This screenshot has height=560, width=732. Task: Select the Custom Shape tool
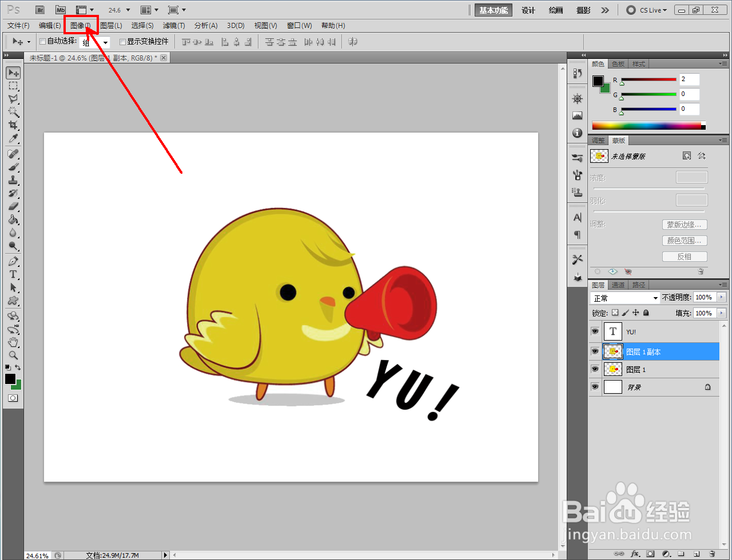click(x=13, y=301)
